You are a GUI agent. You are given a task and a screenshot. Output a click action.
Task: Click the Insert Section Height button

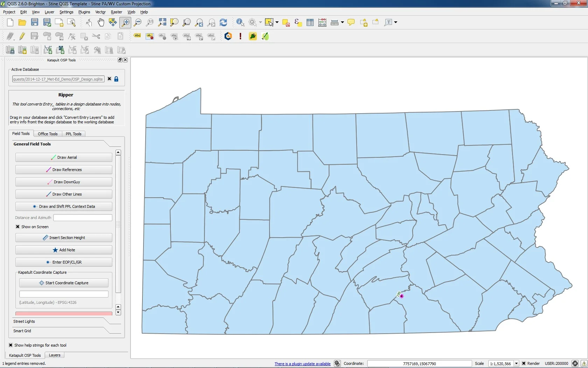pyautogui.click(x=64, y=238)
